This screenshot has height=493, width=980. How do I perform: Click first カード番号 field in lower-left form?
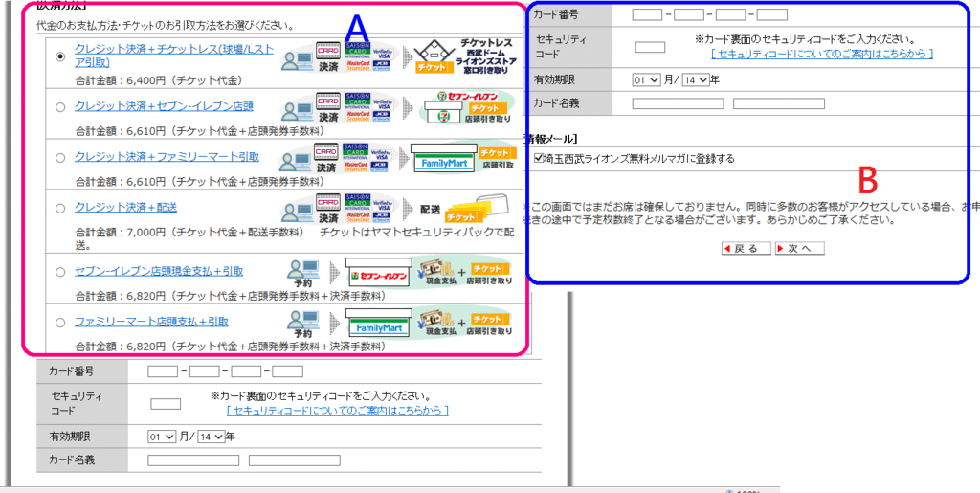(x=163, y=371)
